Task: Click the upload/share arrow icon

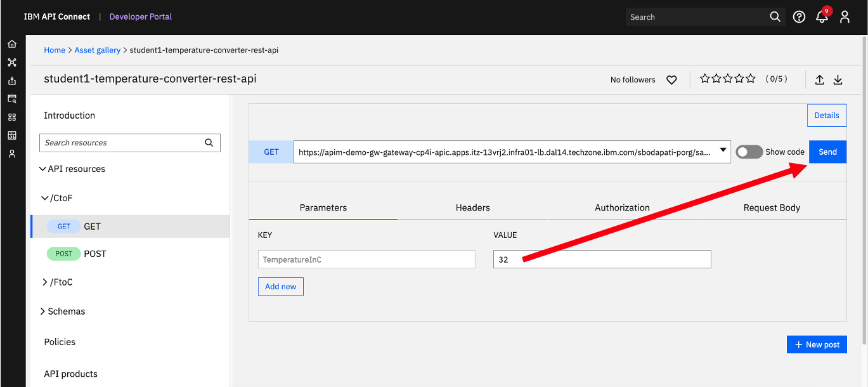Action: 819,80
